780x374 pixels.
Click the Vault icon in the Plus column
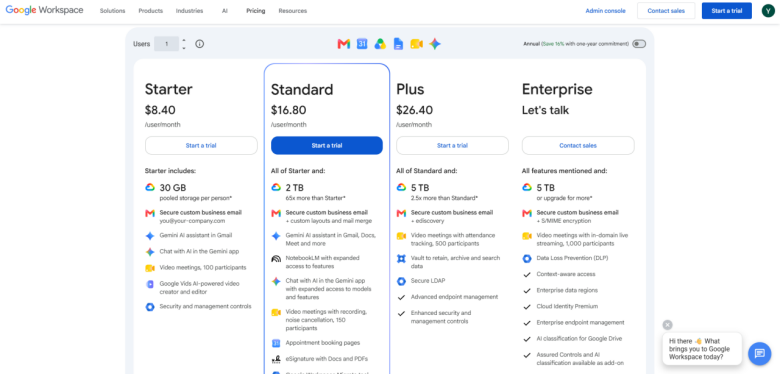point(401,259)
